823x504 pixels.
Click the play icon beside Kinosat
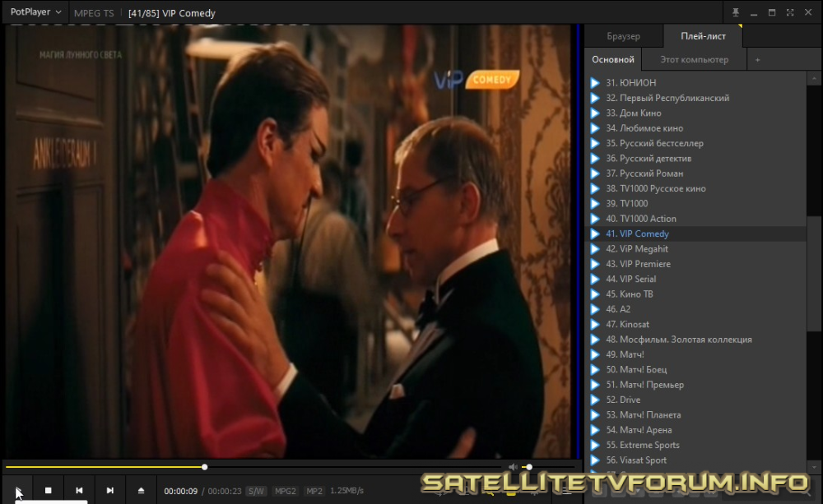(595, 325)
